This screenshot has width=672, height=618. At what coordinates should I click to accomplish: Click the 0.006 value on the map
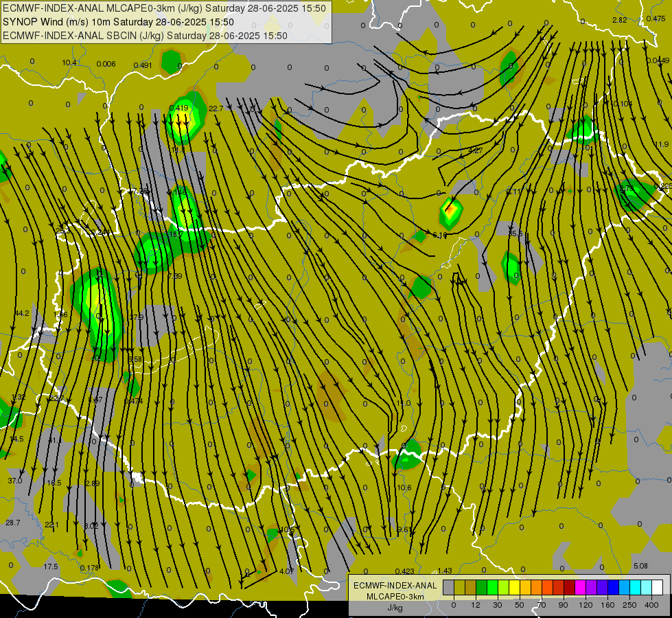coord(106,64)
